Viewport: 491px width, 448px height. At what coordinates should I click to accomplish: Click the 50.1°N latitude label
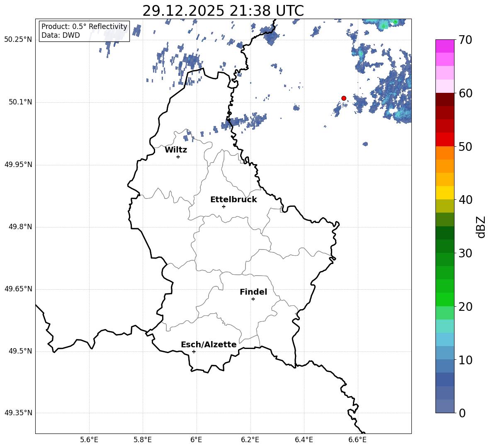[x=20, y=102]
